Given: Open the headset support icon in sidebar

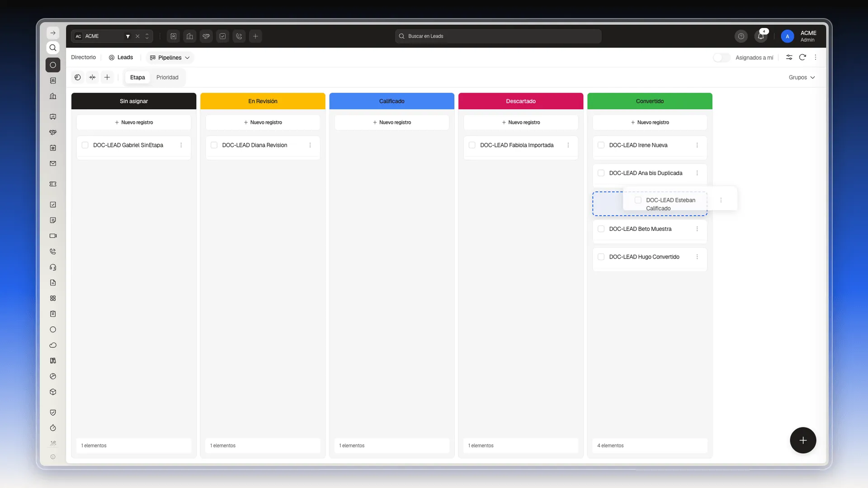Looking at the screenshot, I should click(53, 267).
